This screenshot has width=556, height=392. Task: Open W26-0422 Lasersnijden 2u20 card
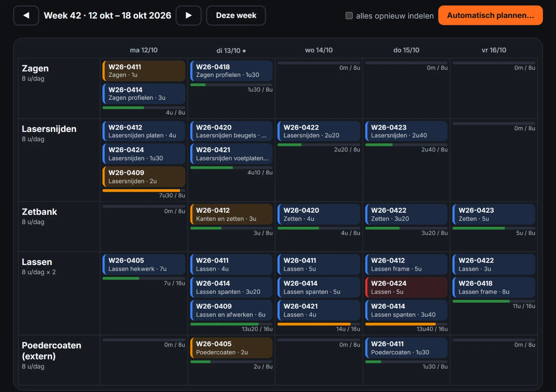[x=319, y=131]
